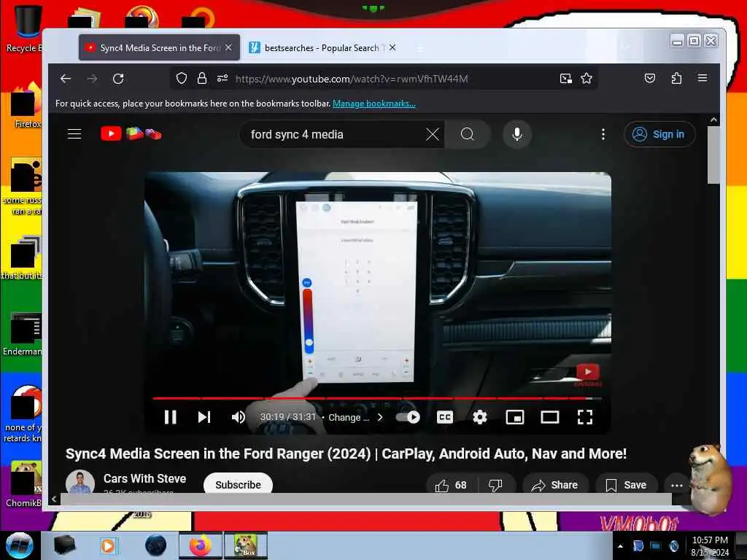
Task: Click the video title text
Action: tap(346, 454)
